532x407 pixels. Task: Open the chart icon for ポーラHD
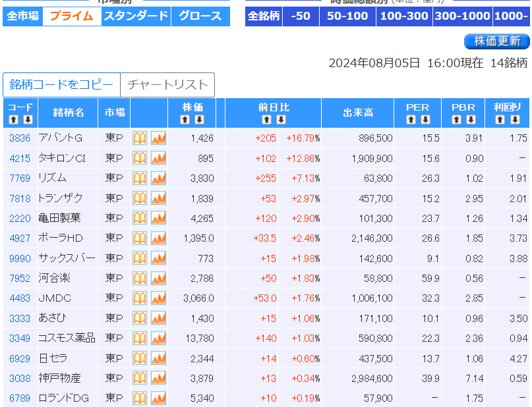click(x=158, y=238)
